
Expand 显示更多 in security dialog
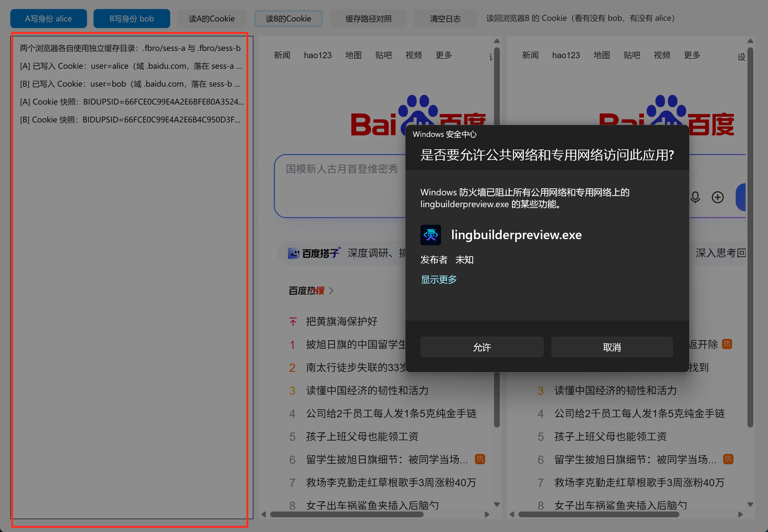coord(438,279)
